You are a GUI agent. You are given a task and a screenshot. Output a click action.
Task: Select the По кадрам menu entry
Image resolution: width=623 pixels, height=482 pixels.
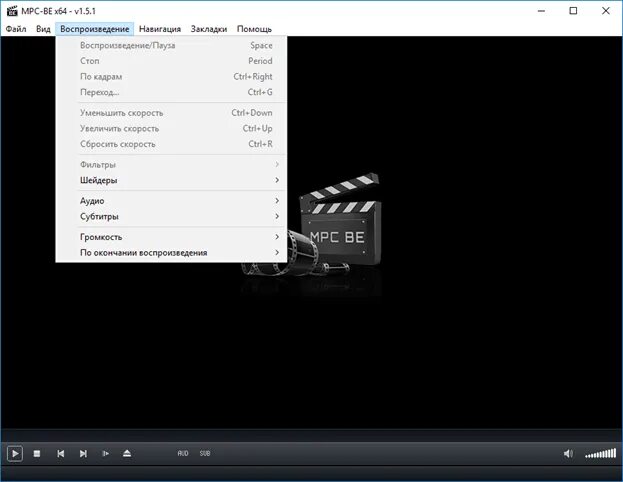(171, 76)
